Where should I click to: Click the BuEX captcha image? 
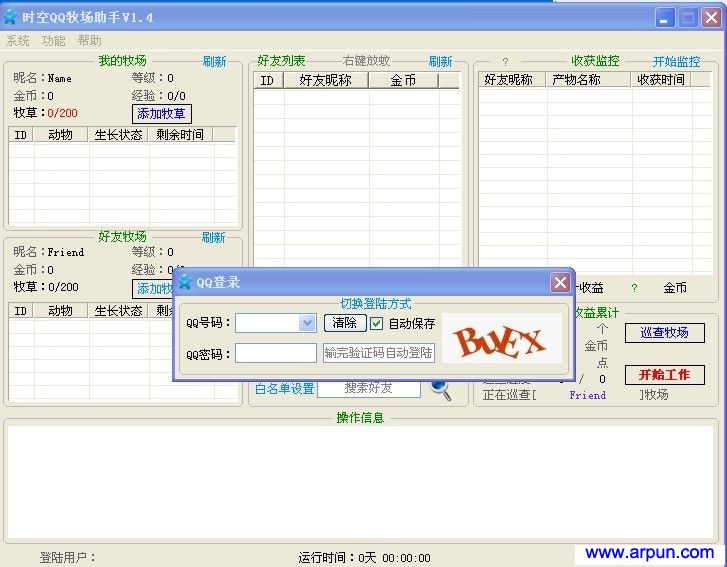[502, 338]
